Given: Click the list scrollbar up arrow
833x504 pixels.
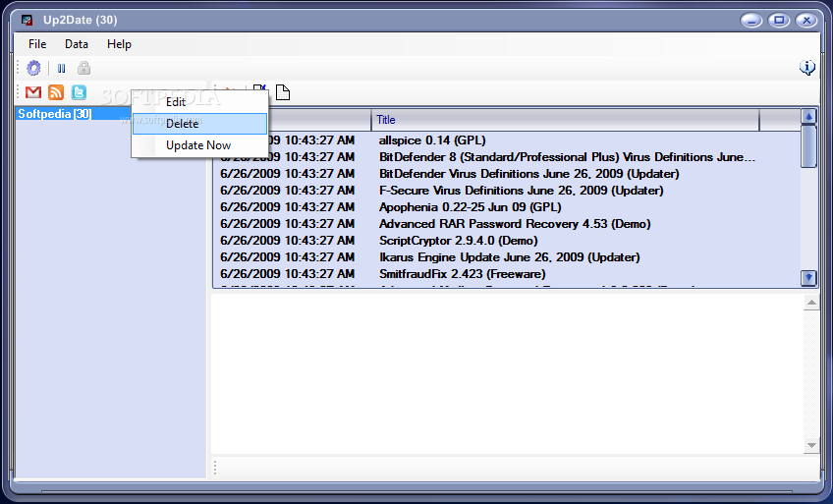Looking at the screenshot, I should coord(808,117).
